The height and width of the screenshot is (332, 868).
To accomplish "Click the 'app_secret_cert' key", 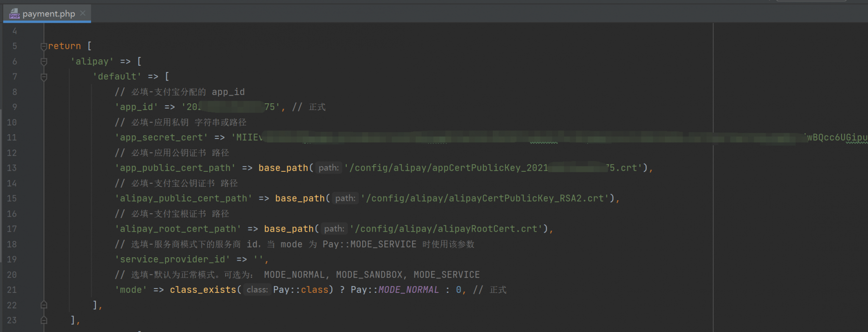I will [162, 138].
